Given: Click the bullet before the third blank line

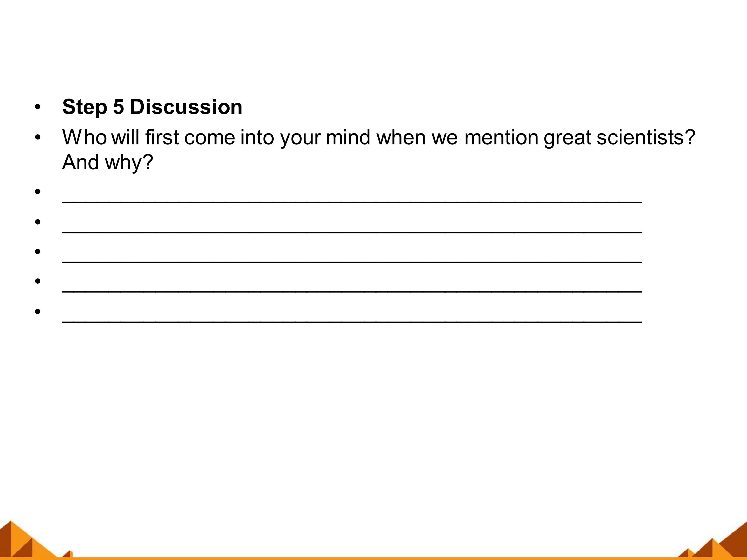Looking at the screenshot, I should [38, 251].
